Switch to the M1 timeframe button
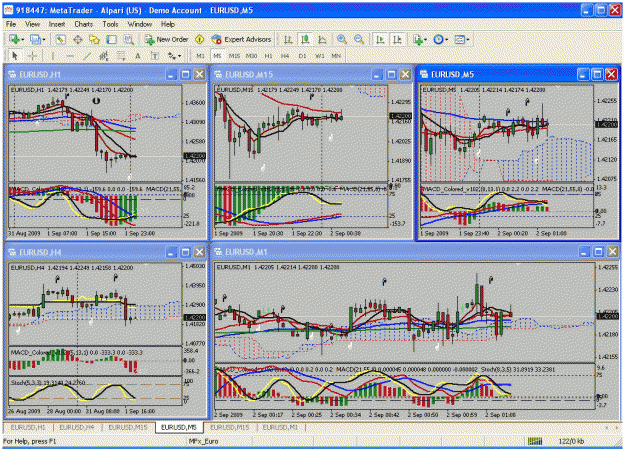625x449 pixels. [200, 56]
